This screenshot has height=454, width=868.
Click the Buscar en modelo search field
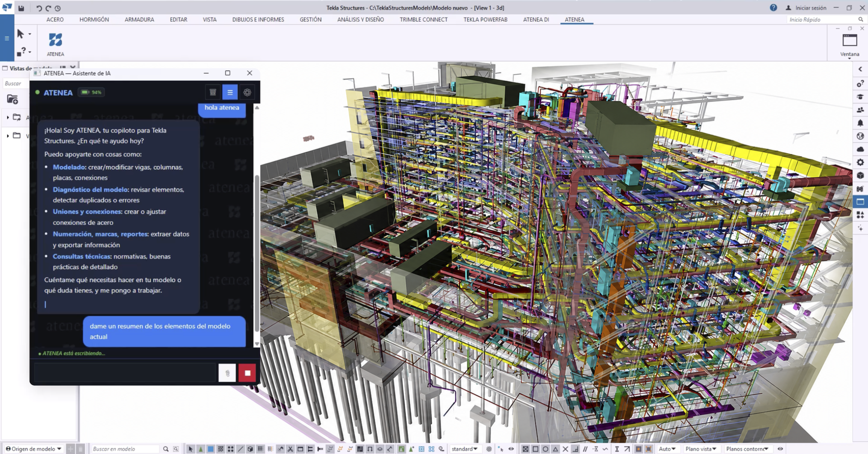point(125,449)
